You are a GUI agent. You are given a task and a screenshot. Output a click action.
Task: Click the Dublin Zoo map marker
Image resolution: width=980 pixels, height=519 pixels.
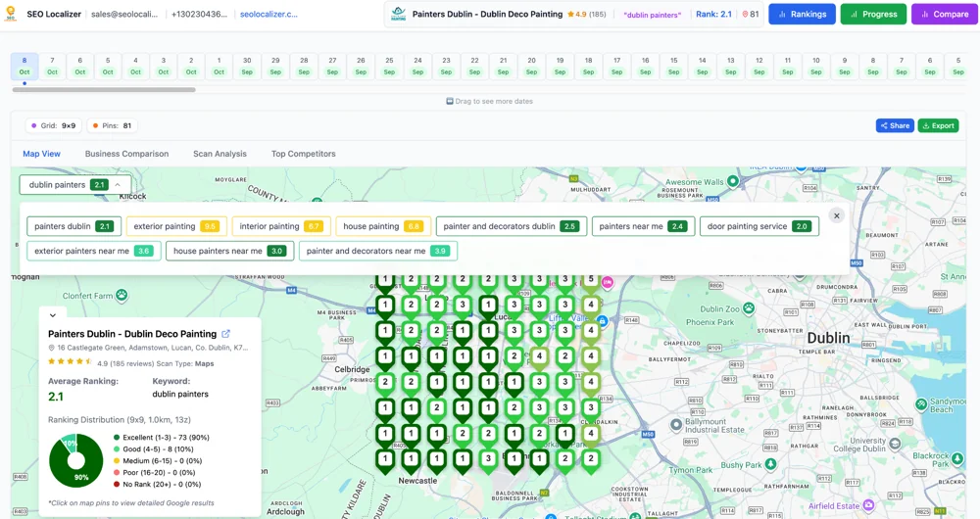pyautogui.click(x=749, y=308)
